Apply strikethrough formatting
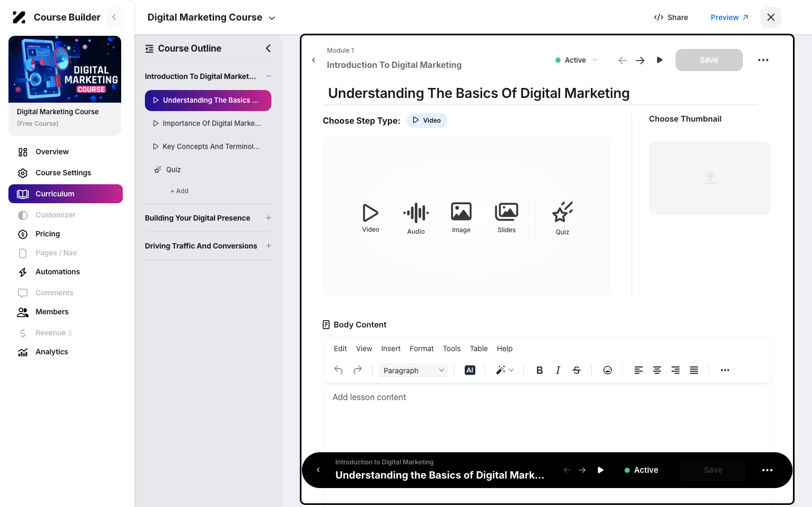Screen dimensions: 812x507 576,370
